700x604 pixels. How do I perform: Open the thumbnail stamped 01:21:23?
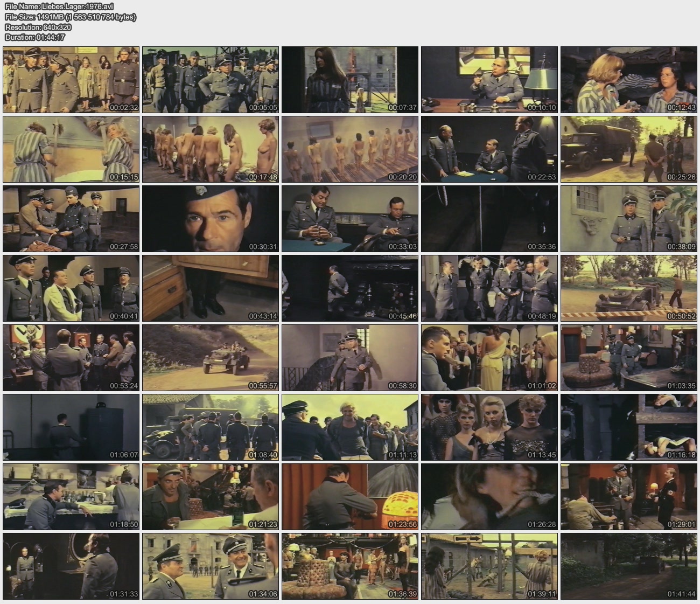click(x=211, y=497)
